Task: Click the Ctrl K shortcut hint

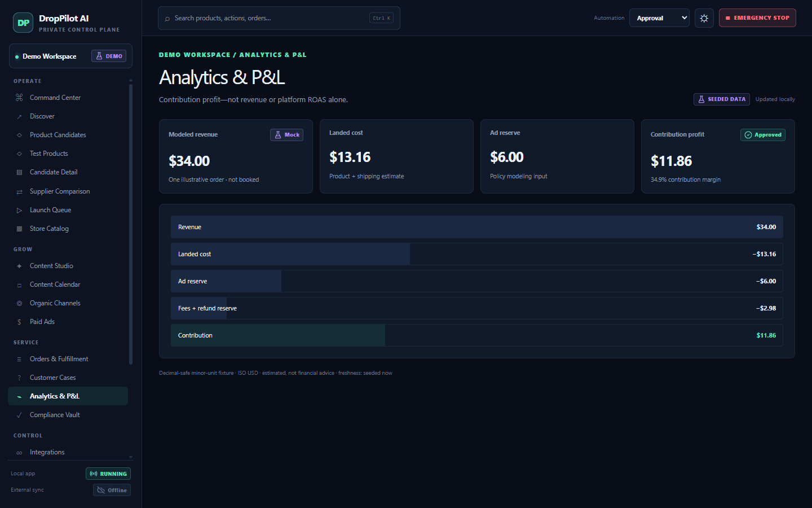Action: click(381, 18)
